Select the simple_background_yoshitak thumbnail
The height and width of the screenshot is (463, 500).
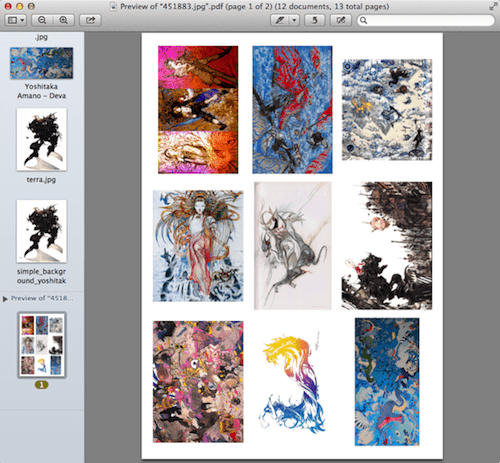(42, 231)
